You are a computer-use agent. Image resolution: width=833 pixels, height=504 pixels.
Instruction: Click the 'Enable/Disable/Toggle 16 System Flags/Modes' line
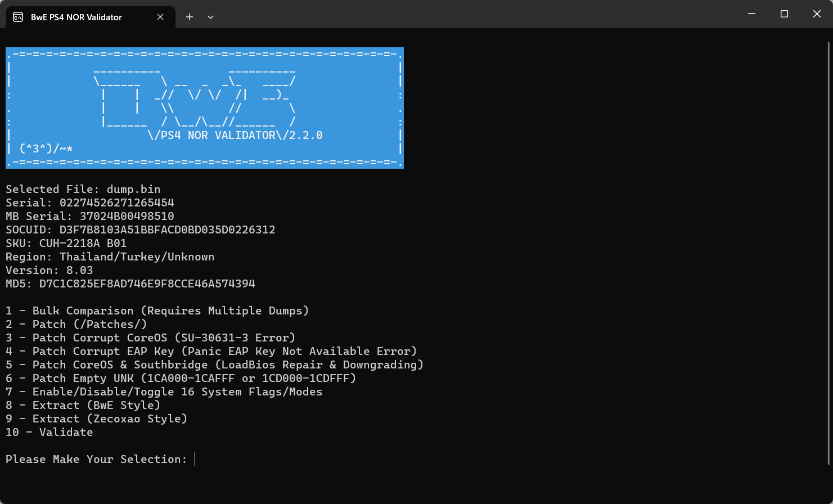tap(164, 391)
